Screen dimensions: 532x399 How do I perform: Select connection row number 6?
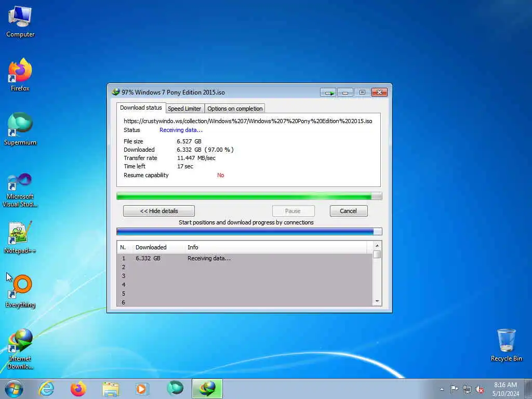[245, 302]
